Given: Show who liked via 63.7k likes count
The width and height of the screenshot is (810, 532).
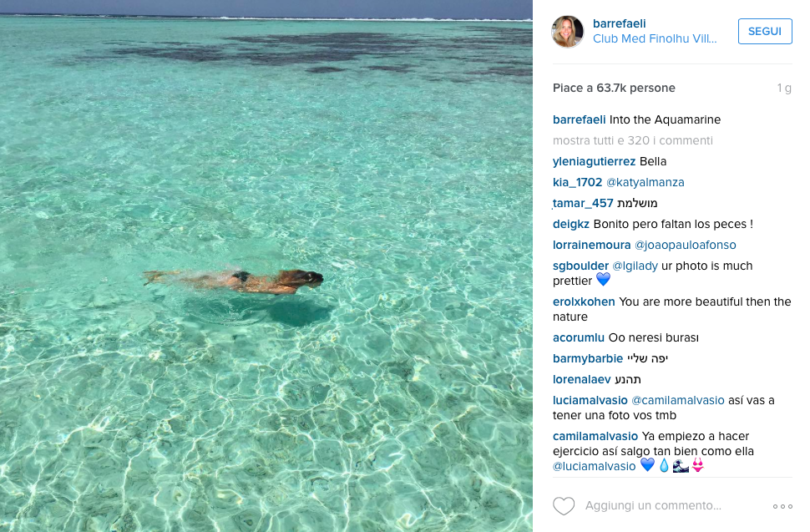Looking at the screenshot, I should tap(614, 88).
